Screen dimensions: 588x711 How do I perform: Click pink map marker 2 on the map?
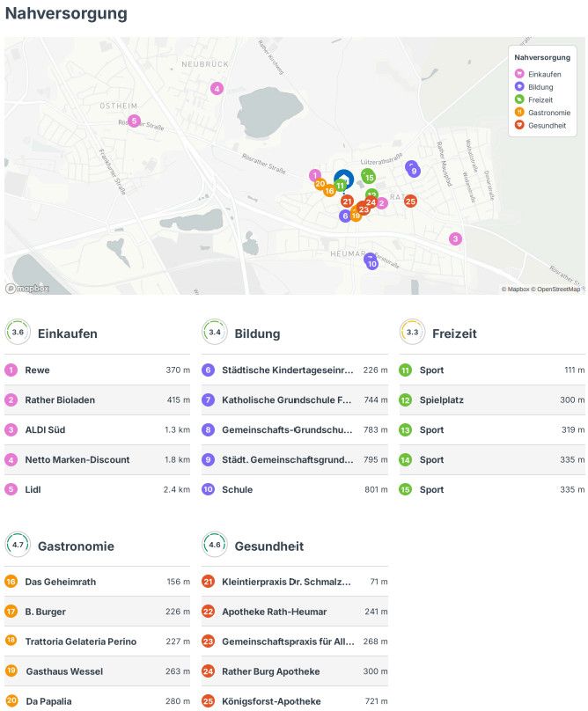coord(382,203)
